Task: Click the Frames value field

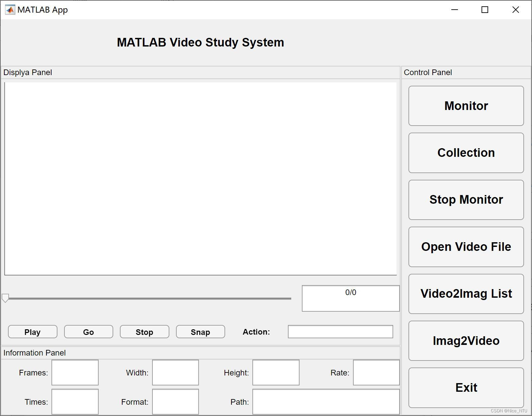Action: pyautogui.click(x=75, y=372)
